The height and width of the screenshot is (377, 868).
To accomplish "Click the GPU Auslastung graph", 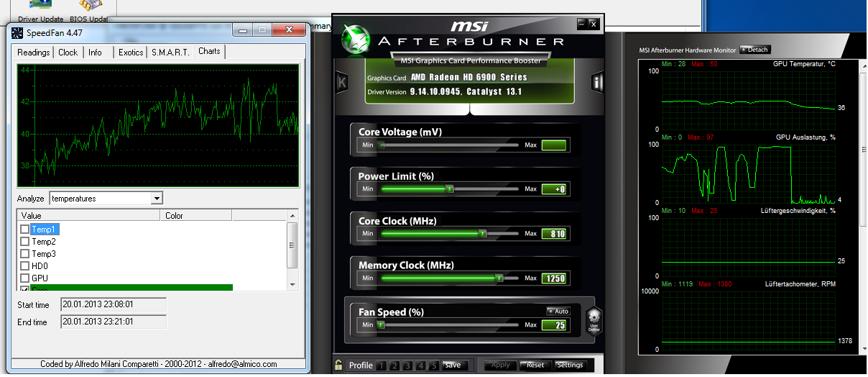I will (749, 173).
